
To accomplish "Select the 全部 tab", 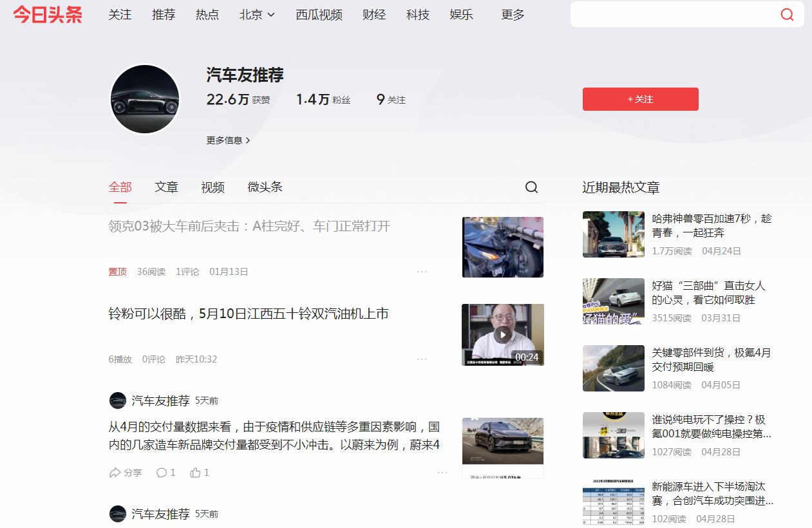I will click(x=120, y=187).
